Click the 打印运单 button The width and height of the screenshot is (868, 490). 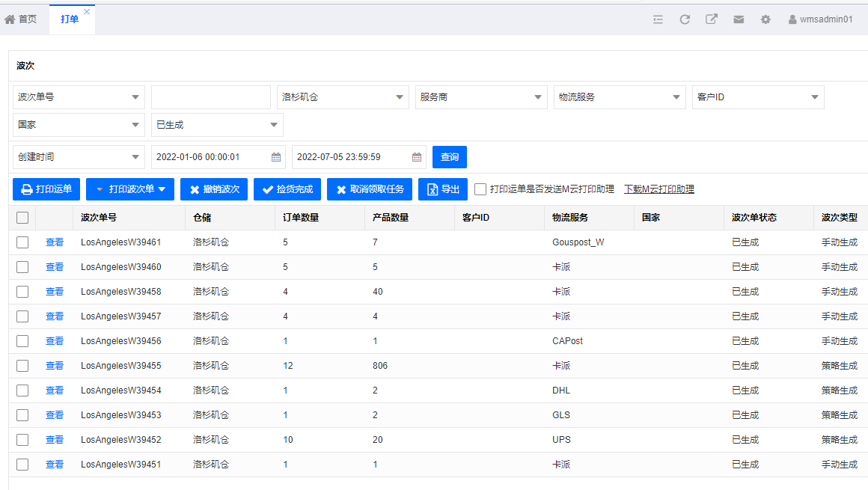(46, 189)
